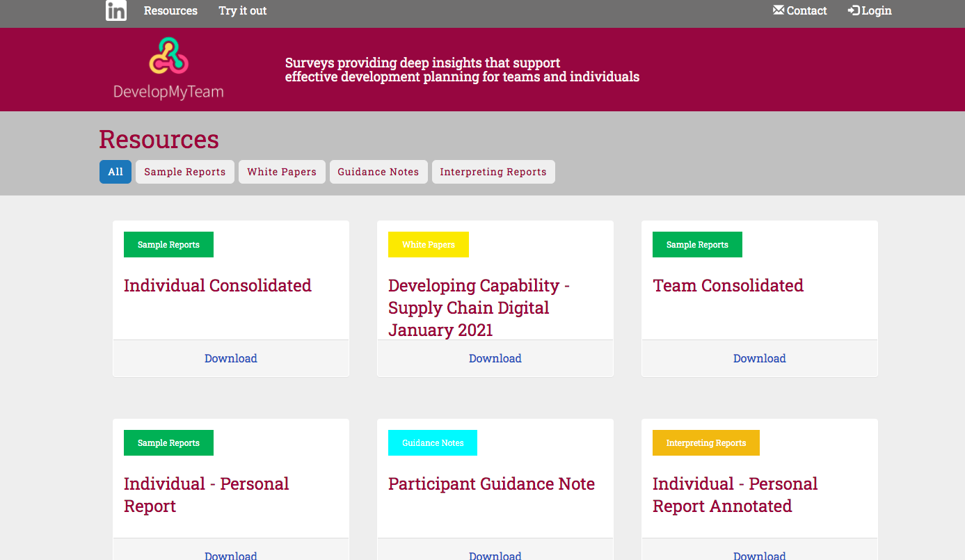This screenshot has width=965, height=560.
Task: Download the Team Consolidated report
Action: pyautogui.click(x=759, y=358)
